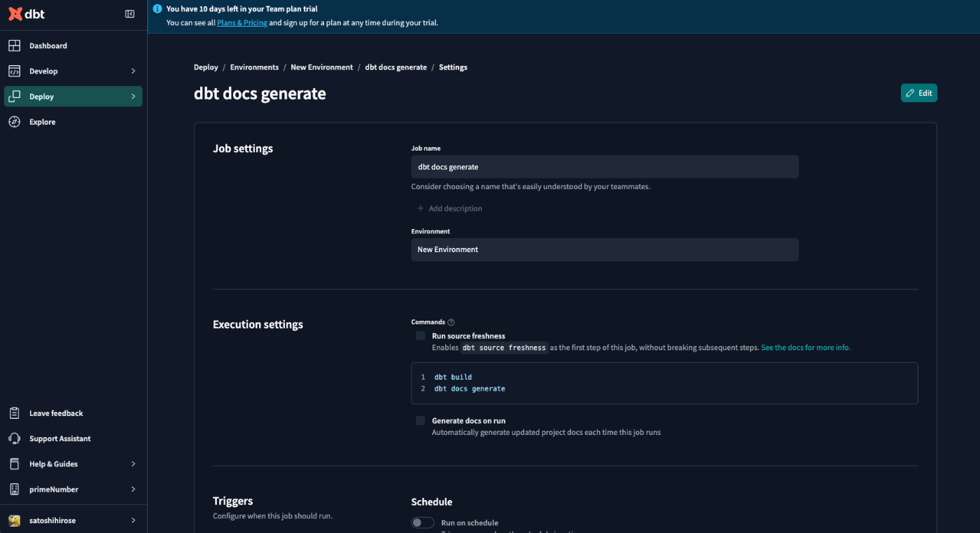980x533 pixels.
Task: Click the Environment field showing New Environment
Action: pyautogui.click(x=605, y=249)
